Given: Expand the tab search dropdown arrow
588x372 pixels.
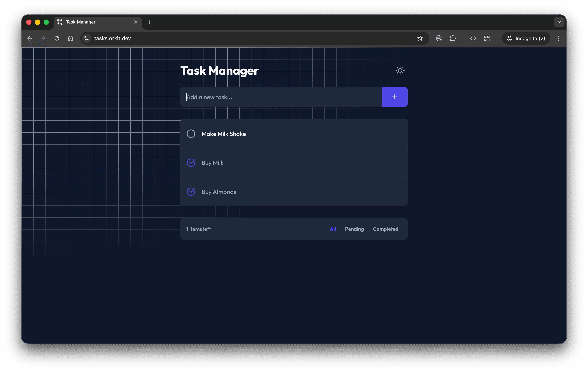Looking at the screenshot, I should coord(559,22).
